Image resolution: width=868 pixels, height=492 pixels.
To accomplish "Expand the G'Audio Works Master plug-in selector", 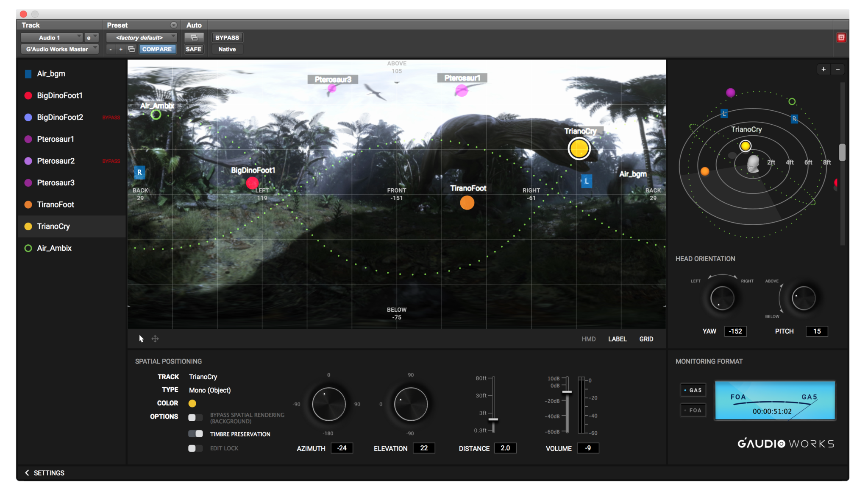I will (59, 49).
